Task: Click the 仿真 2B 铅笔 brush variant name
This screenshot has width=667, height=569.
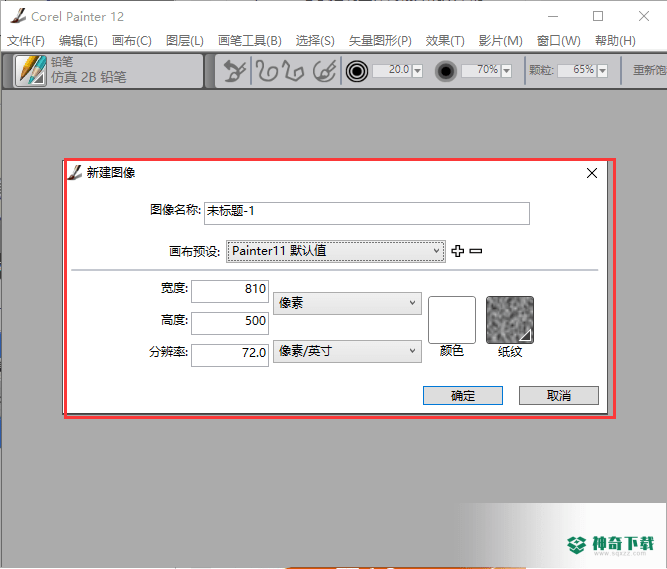Action: 88,77
